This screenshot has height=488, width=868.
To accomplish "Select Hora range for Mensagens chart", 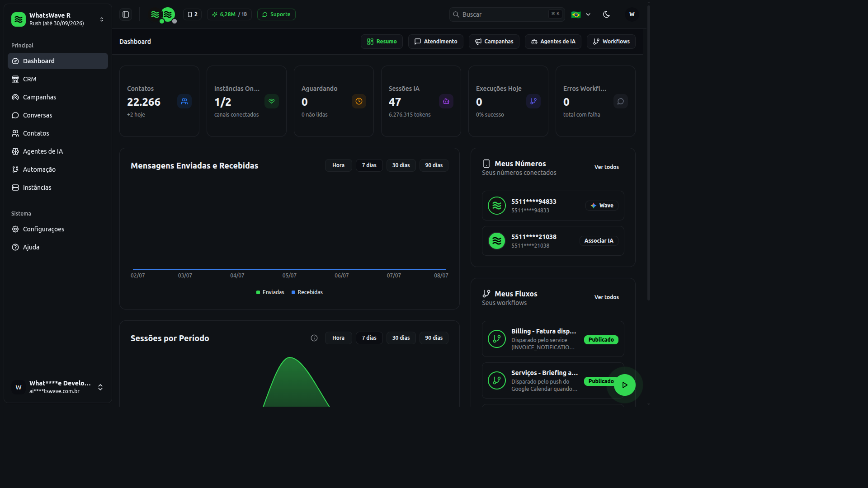I will click(339, 165).
